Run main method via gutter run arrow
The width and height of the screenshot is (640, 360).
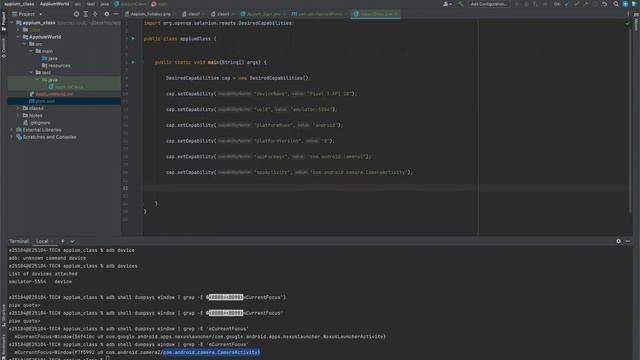pyautogui.click(x=133, y=62)
